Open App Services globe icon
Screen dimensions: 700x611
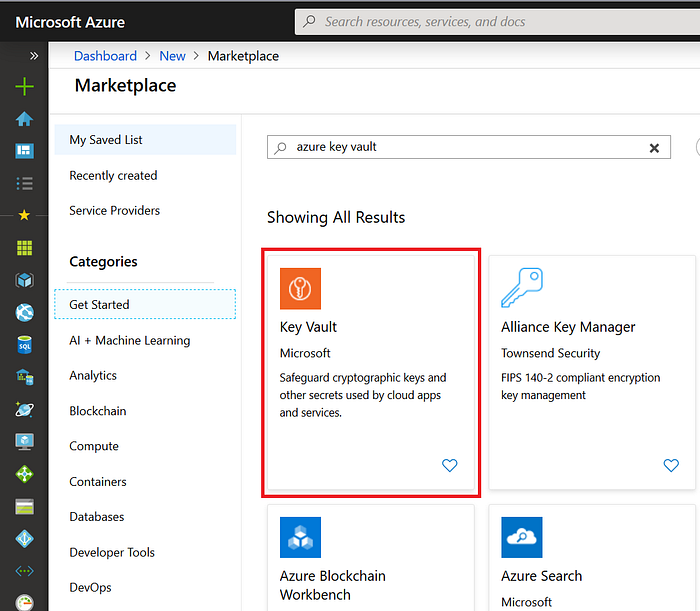click(x=25, y=312)
